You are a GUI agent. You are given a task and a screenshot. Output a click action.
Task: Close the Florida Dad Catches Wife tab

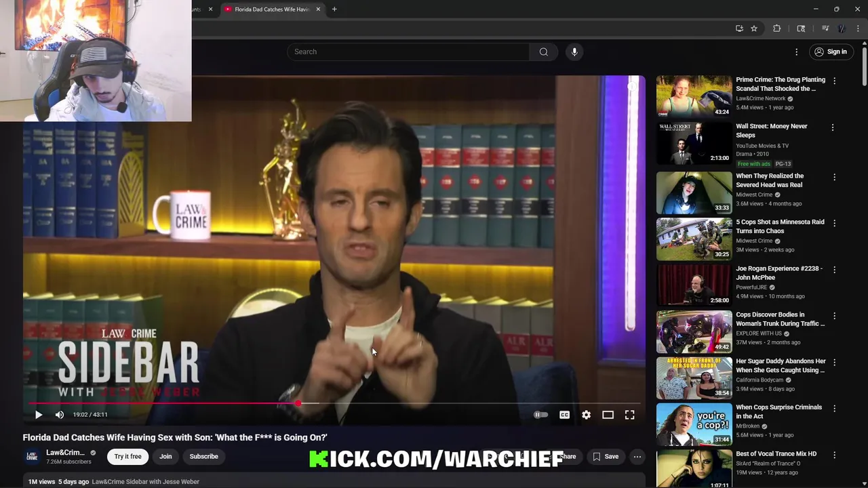click(x=318, y=9)
